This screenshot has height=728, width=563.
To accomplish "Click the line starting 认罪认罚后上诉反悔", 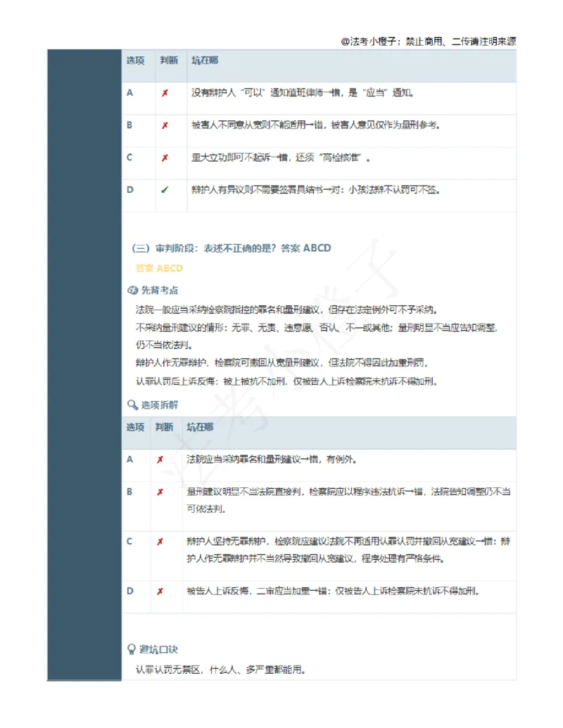I will click(x=286, y=381).
